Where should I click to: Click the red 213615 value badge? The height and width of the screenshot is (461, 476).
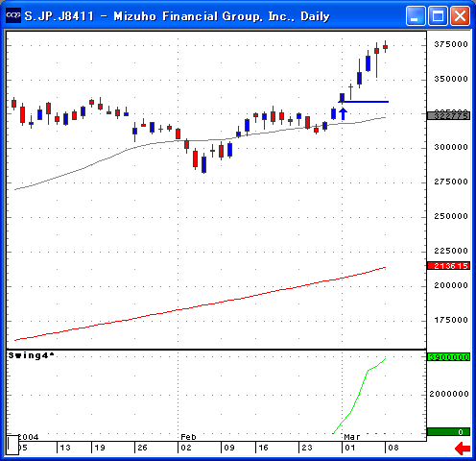coord(449,266)
